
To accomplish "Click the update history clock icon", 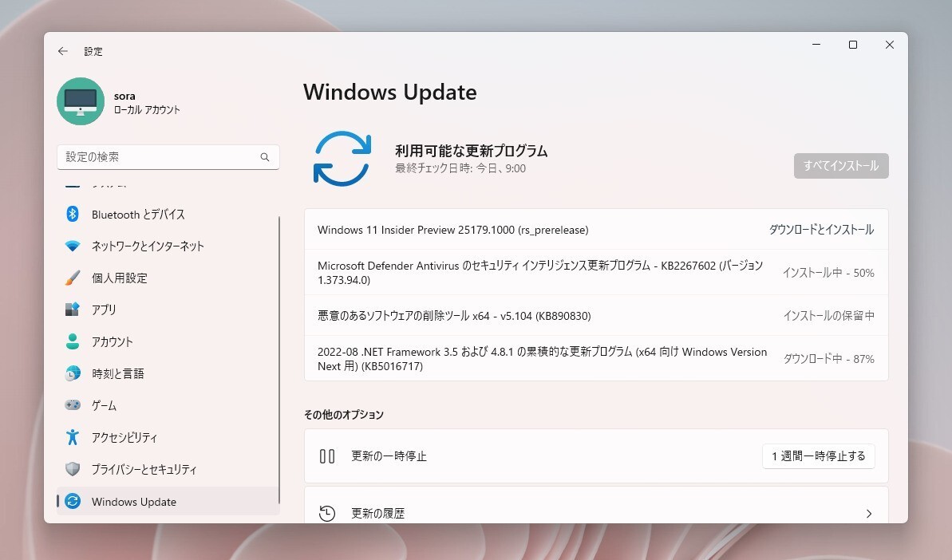I will [x=327, y=513].
